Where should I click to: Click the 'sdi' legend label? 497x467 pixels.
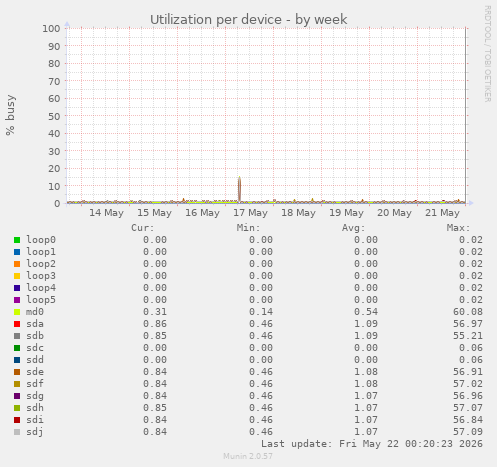tap(35, 420)
